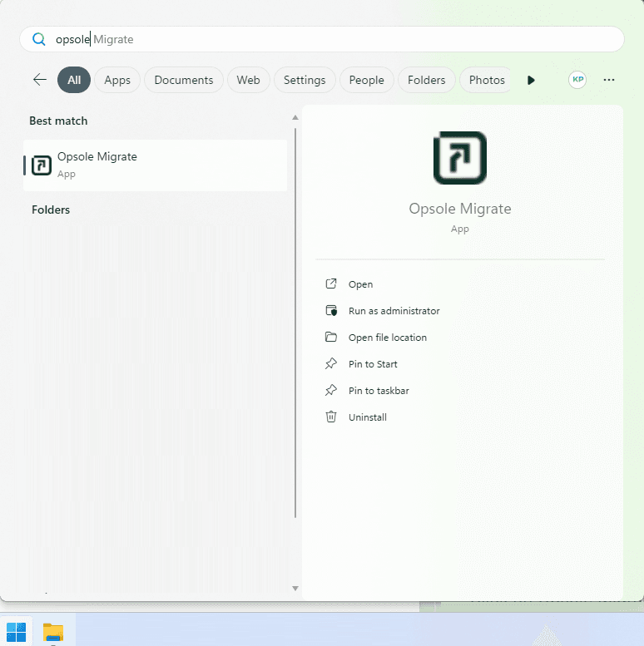Image resolution: width=644 pixels, height=646 pixels.
Task: Click the Best match heading
Action: click(58, 121)
